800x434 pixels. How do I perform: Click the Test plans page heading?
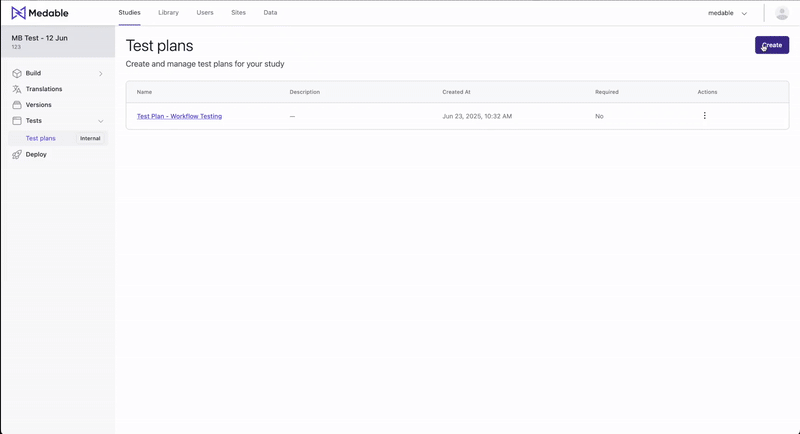click(160, 45)
